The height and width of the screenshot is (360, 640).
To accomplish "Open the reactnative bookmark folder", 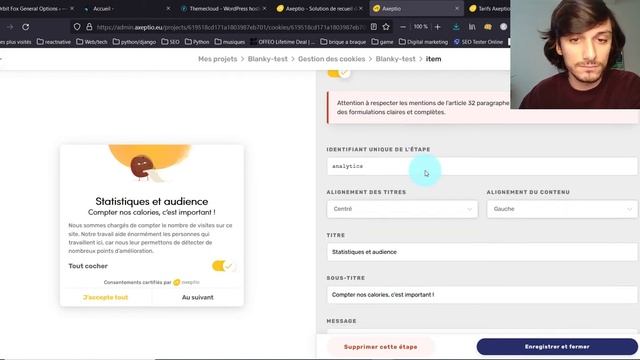I will (53, 42).
